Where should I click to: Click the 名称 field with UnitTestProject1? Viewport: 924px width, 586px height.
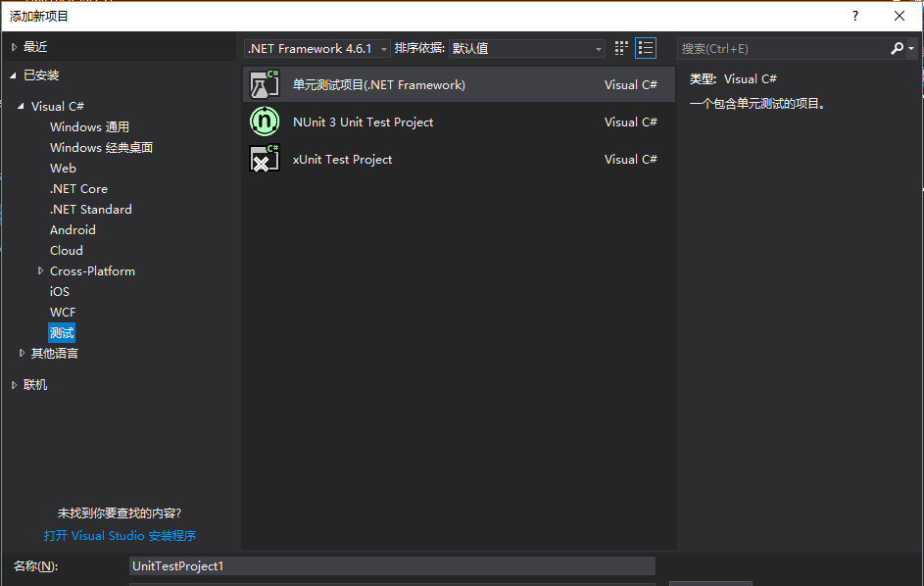pyautogui.click(x=392, y=566)
